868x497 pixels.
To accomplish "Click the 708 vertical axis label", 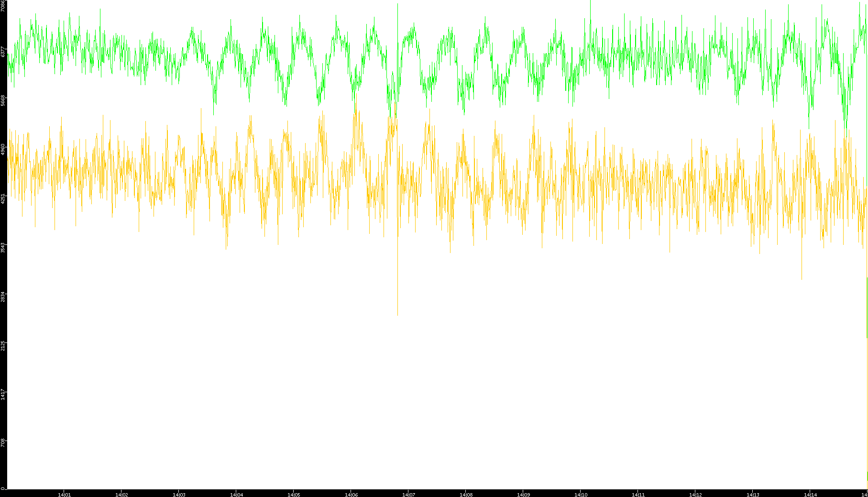I will [3, 442].
